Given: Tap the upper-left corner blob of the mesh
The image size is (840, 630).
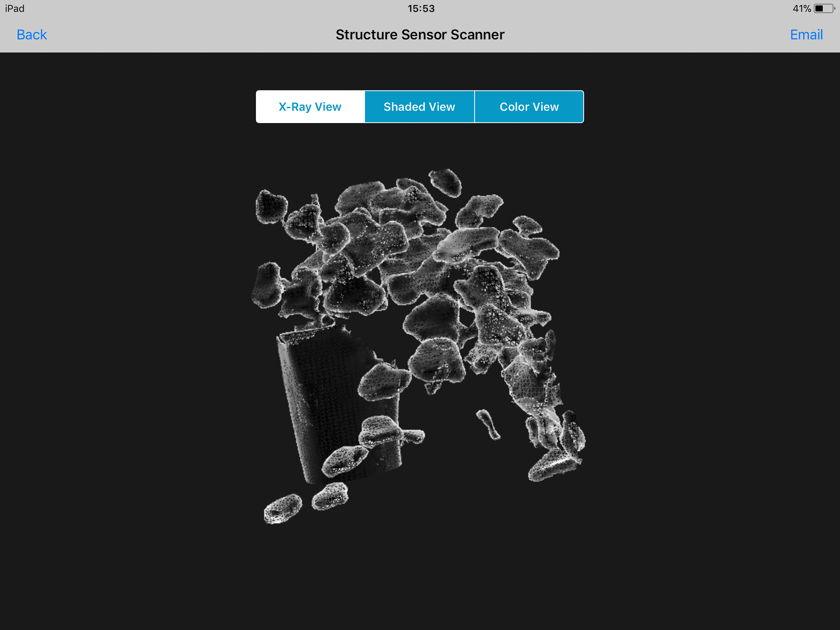Looking at the screenshot, I should (x=271, y=207).
